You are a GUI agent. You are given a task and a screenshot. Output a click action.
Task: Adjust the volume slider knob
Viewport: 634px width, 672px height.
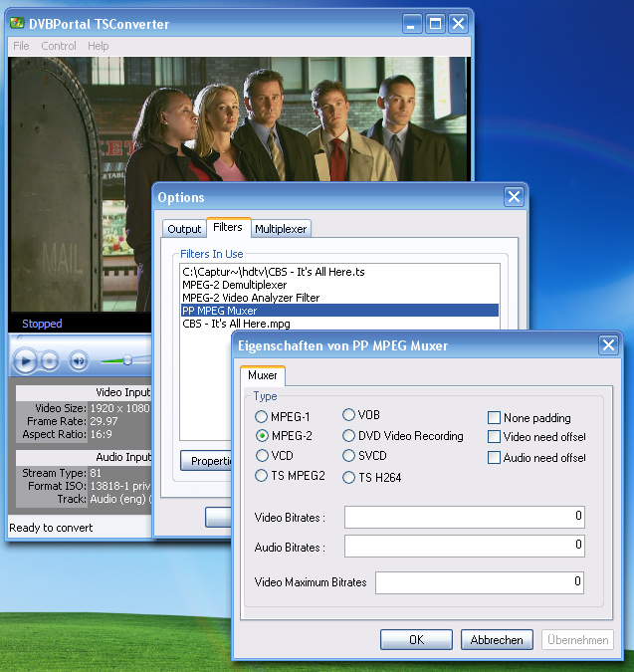point(127,359)
